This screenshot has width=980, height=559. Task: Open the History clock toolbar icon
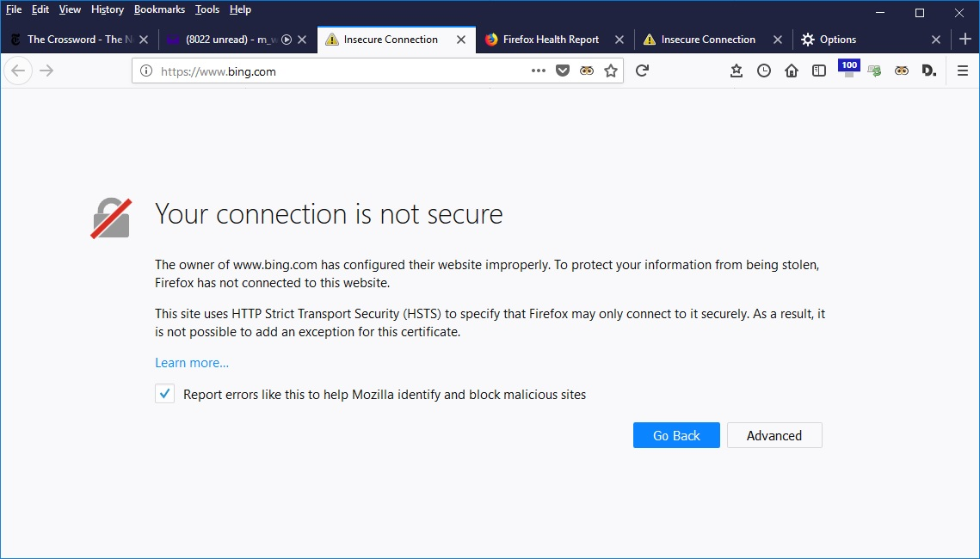[764, 71]
